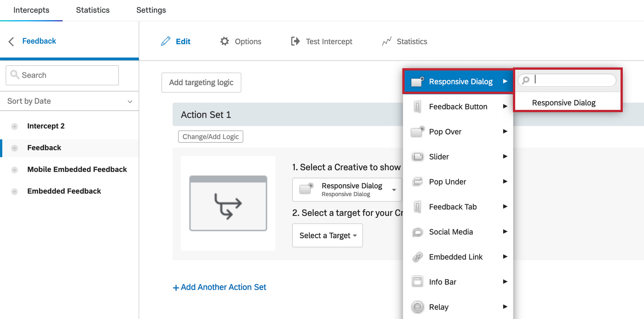This screenshot has height=319, width=644.
Task: Toggle status dot for Intercept 2
Action: click(14, 126)
